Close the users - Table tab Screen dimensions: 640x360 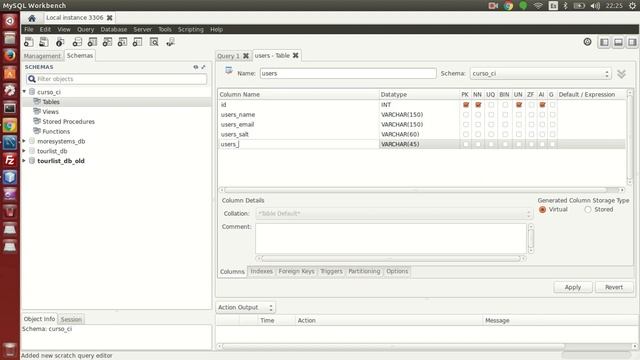[296, 56]
